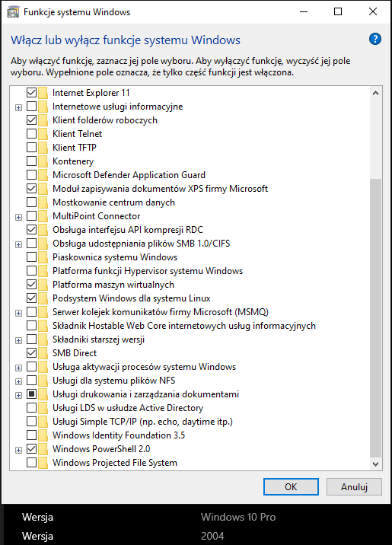Viewport: 392px width, 545px height.
Task: Enable the Klient Telnet checkbox
Action: coord(32,134)
